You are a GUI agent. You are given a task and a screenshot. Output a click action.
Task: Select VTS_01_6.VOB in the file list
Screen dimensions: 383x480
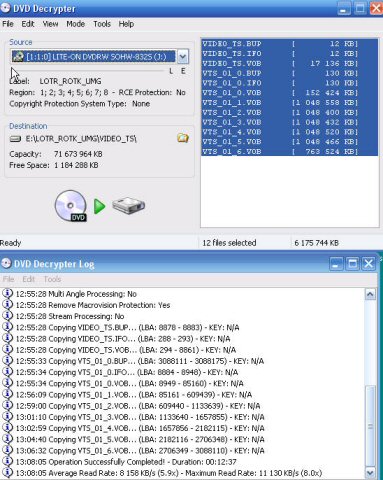coord(289,152)
